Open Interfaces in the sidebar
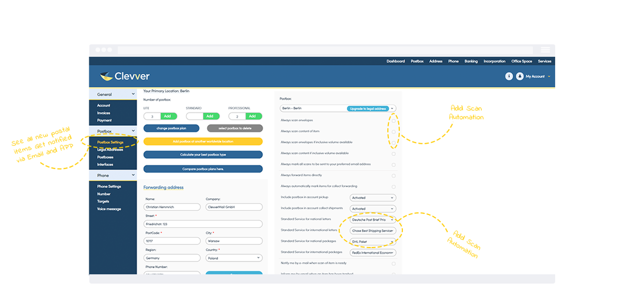 click(x=105, y=164)
